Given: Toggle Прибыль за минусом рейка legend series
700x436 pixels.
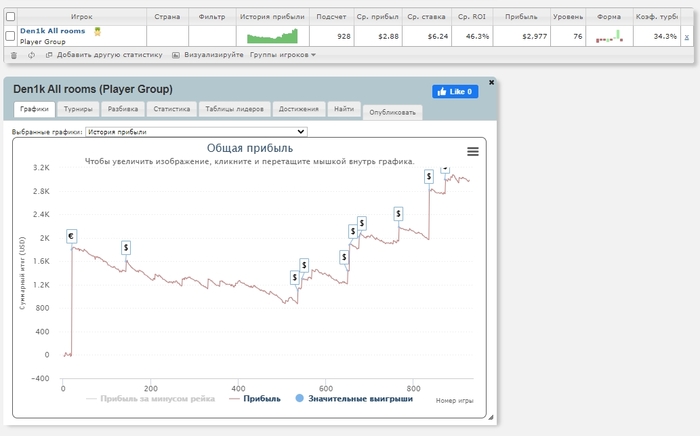Looking at the screenshot, I should click(x=150, y=399).
